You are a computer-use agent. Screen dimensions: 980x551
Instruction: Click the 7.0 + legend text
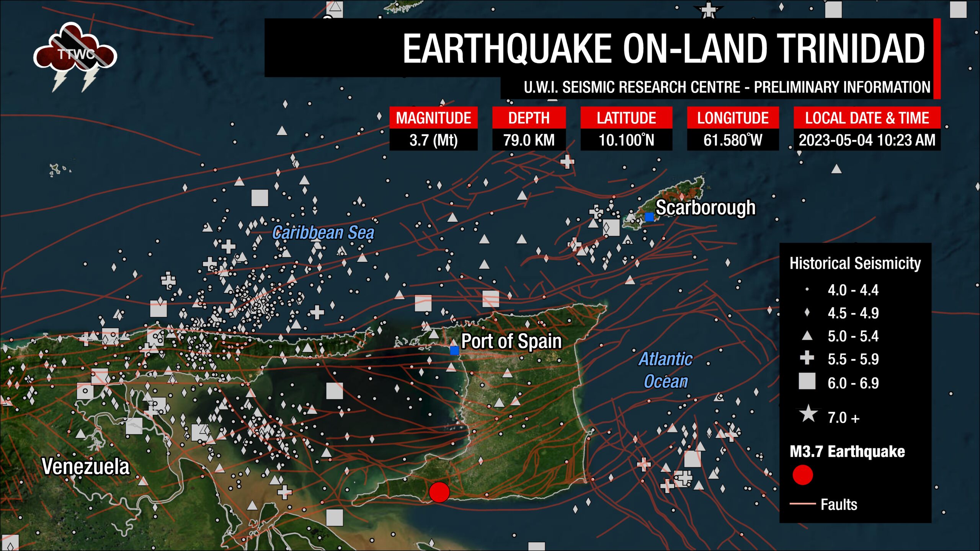pyautogui.click(x=844, y=417)
